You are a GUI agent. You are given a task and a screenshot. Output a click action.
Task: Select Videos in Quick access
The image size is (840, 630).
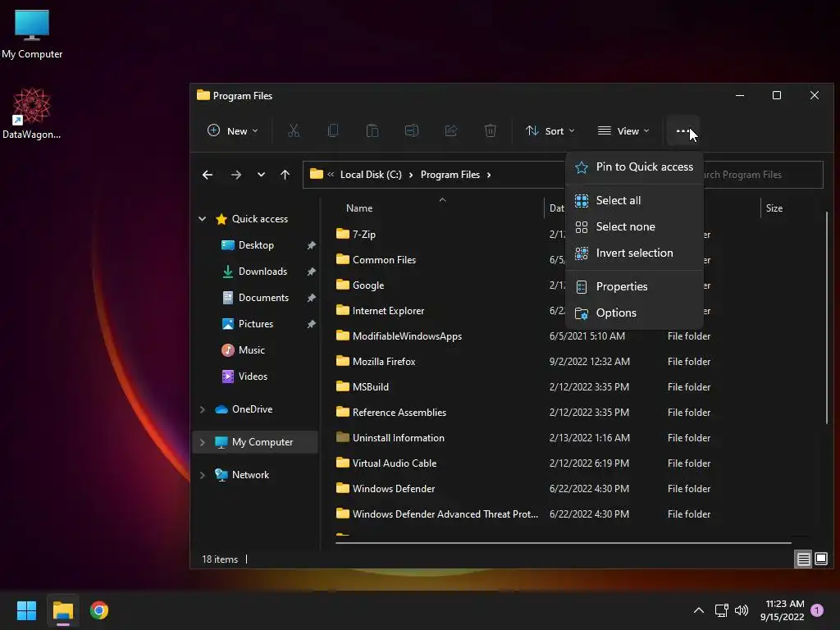253,377
